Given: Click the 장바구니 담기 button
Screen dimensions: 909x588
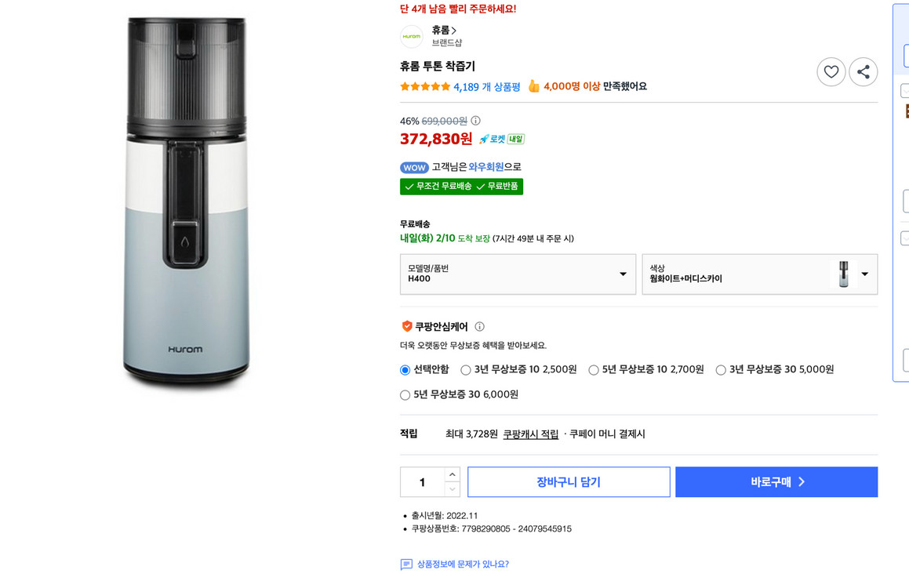Looking at the screenshot, I should click(x=568, y=481).
